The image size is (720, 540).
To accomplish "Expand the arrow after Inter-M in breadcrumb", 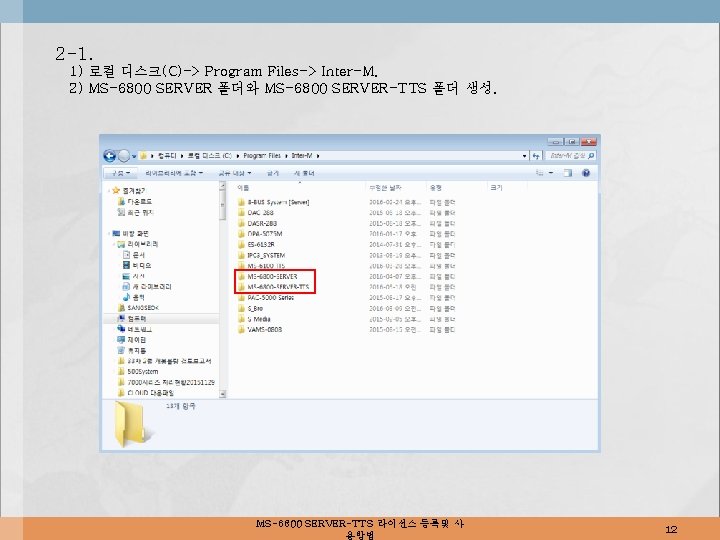I will pyautogui.click(x=318, y=156).
